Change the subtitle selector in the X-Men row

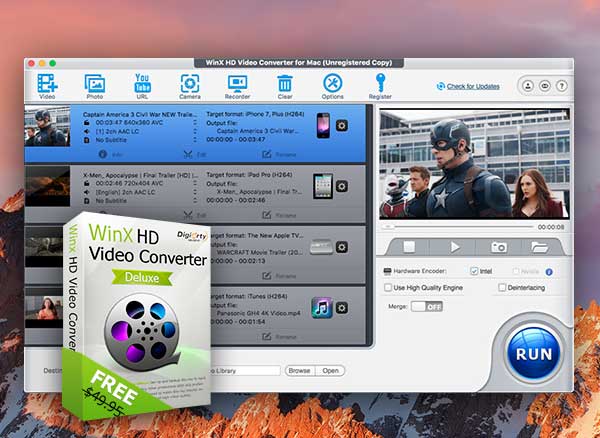[x=195, y=201]
